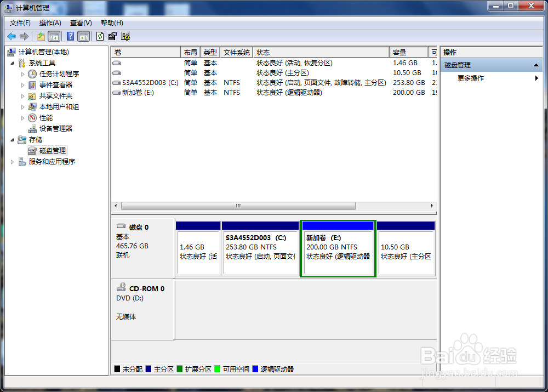Click the drive icon next to 新加卷 (E:) row
Screen dimensions: 548x392
pos(117,93)
